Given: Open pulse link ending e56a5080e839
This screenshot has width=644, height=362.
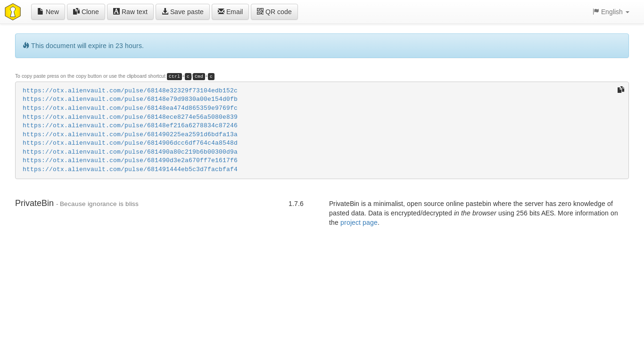Looking at the screenshot, I should pyautogui.click(x=130, y=117).
